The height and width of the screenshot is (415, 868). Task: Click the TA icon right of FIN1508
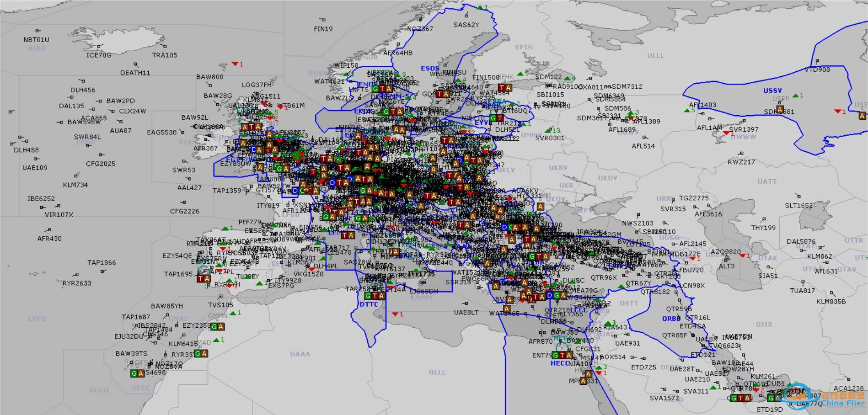click(505, 87)
